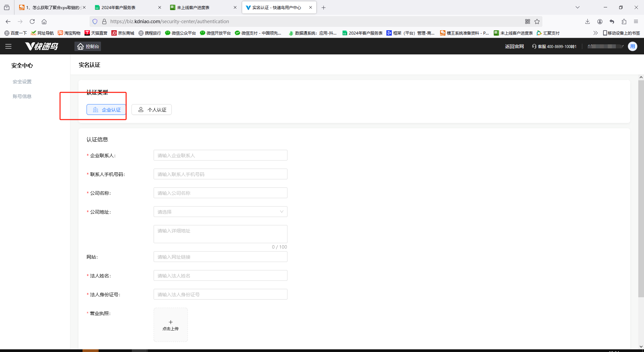This screenshot has height=352, width=644.
Task: Click the QR code icon in address bar
Action: [x=528, y=21]
